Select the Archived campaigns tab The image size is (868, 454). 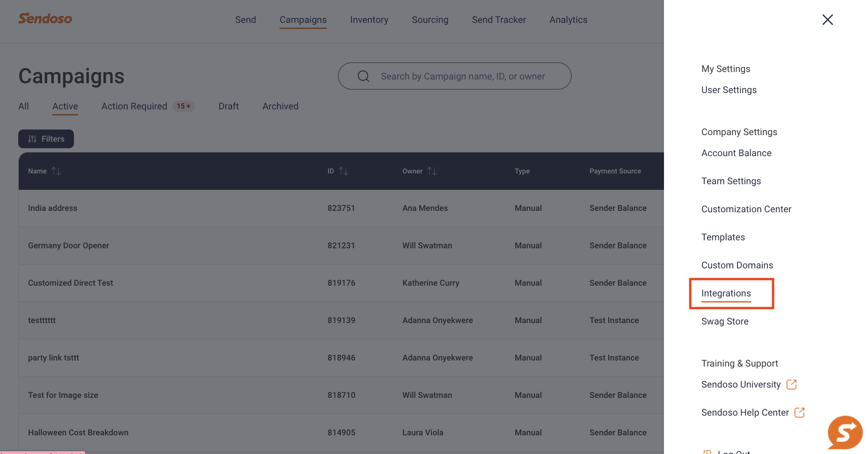pyautogui.click(x=280, y=106)
